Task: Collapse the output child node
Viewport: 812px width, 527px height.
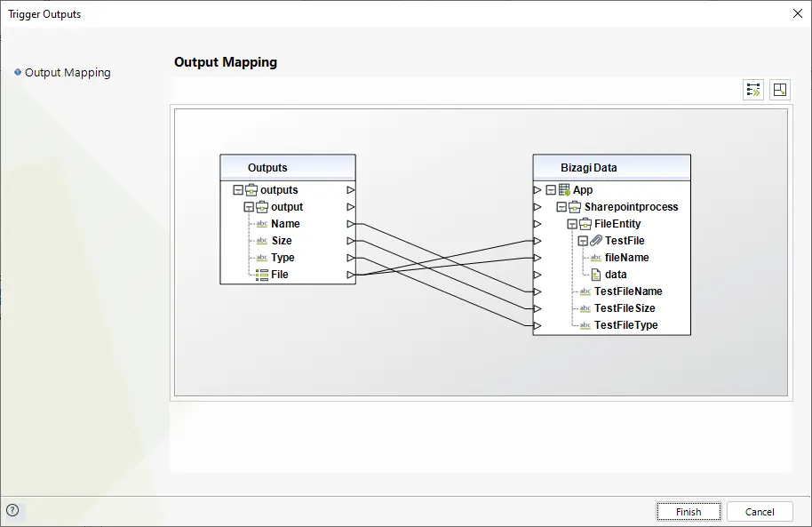Action: coord(249,207)
